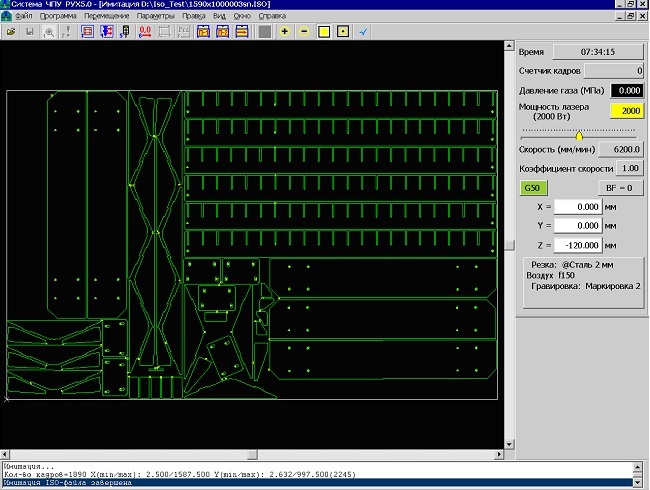This screenshot has height=490, width=650.
Task: Click the yellow minus zoom-out icon
Action: [304, 32]
